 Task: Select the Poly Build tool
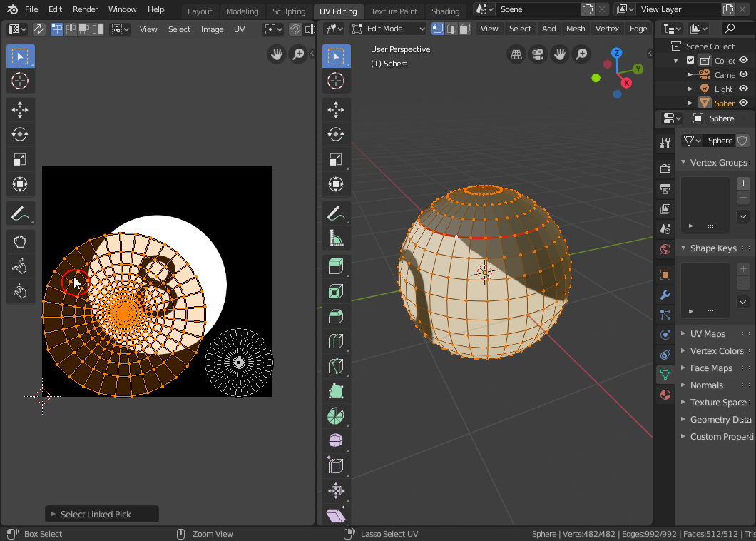pos(336,391)
